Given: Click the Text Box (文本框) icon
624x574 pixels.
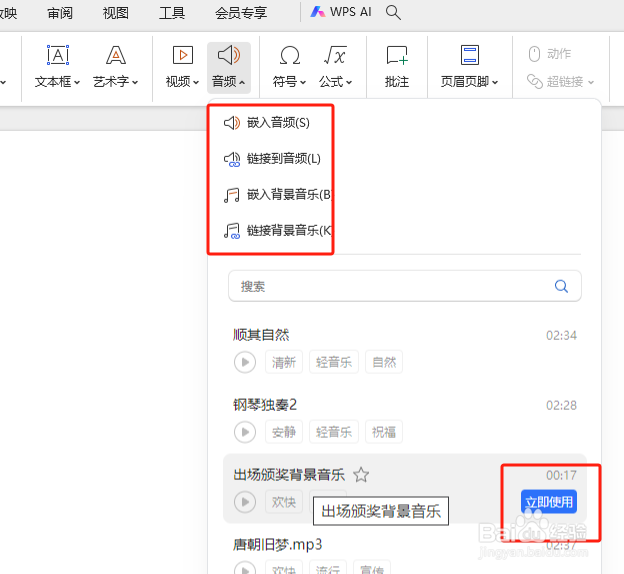Looking at the screenshot, I should point(58,55).
